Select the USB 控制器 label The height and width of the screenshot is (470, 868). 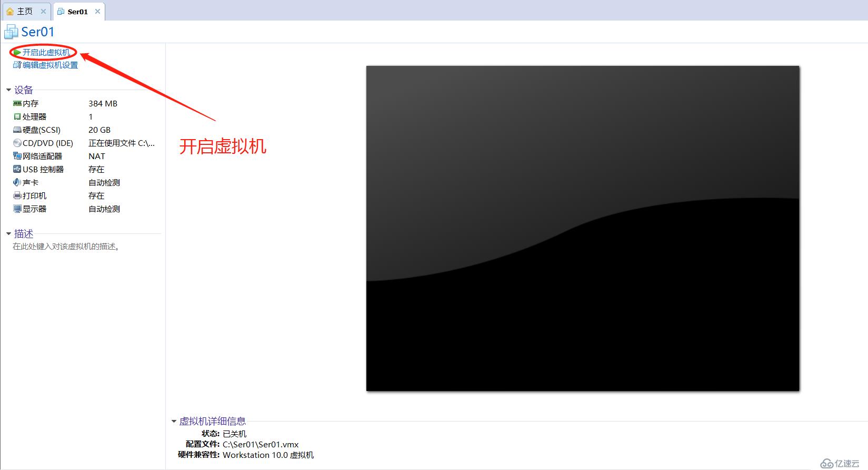coord(43,170)
